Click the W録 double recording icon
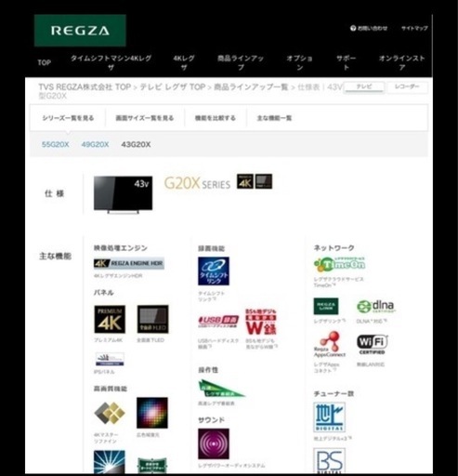This screenshot has width=458, height=476. [x=261, y=322]
